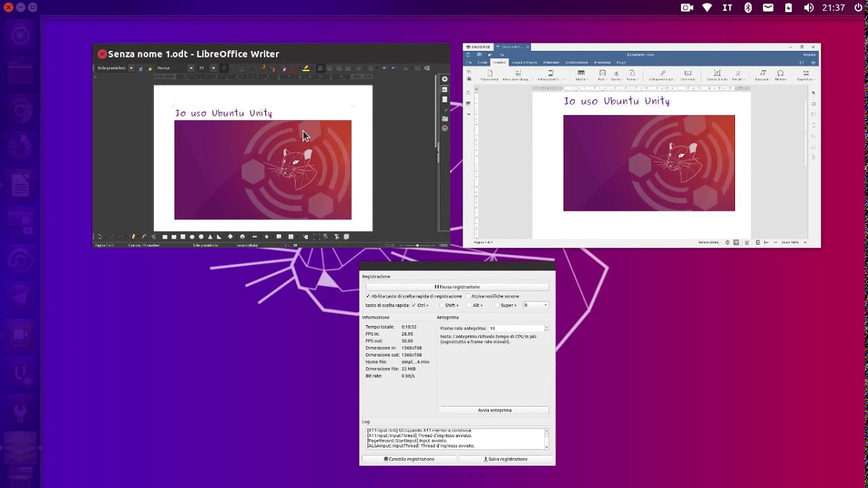Click Salva registrazione button
This screenshot has width=868, height=488.
pyautogui.click(x=506, y=459)
